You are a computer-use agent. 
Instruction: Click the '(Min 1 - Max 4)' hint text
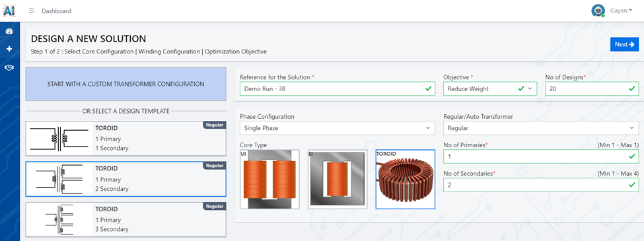[x=618, y=174]
